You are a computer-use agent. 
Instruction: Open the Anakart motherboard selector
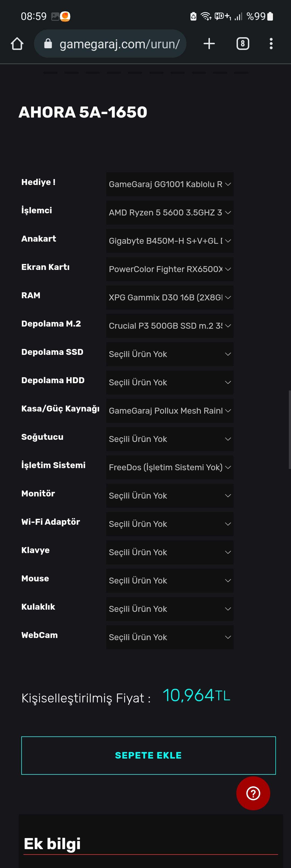pos(169,241)
